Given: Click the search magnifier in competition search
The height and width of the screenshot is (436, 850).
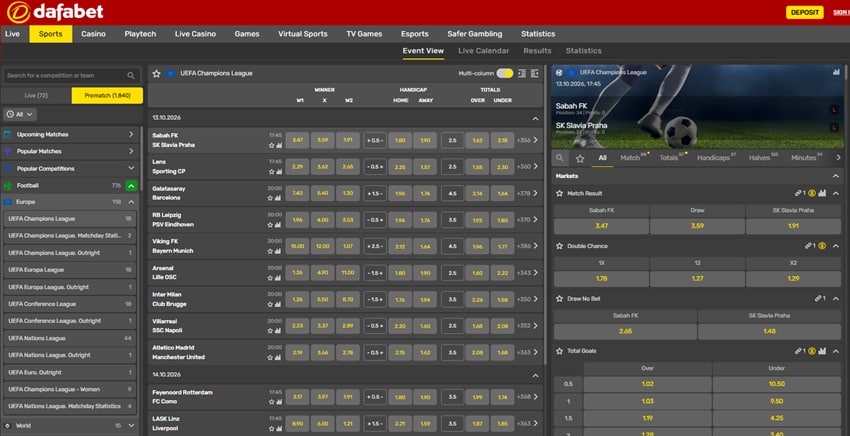Looking at the screenshot, I should tap(131, 76).
